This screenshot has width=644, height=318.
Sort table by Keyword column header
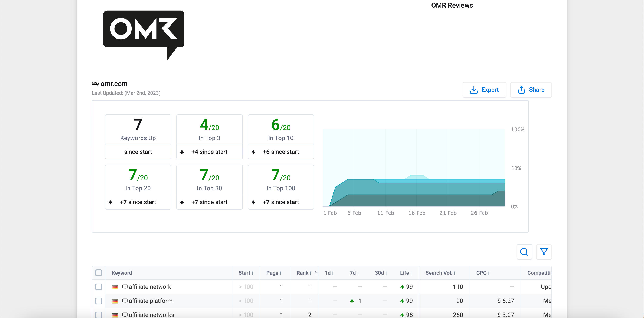pyautogui.click(x=122, y=273)
